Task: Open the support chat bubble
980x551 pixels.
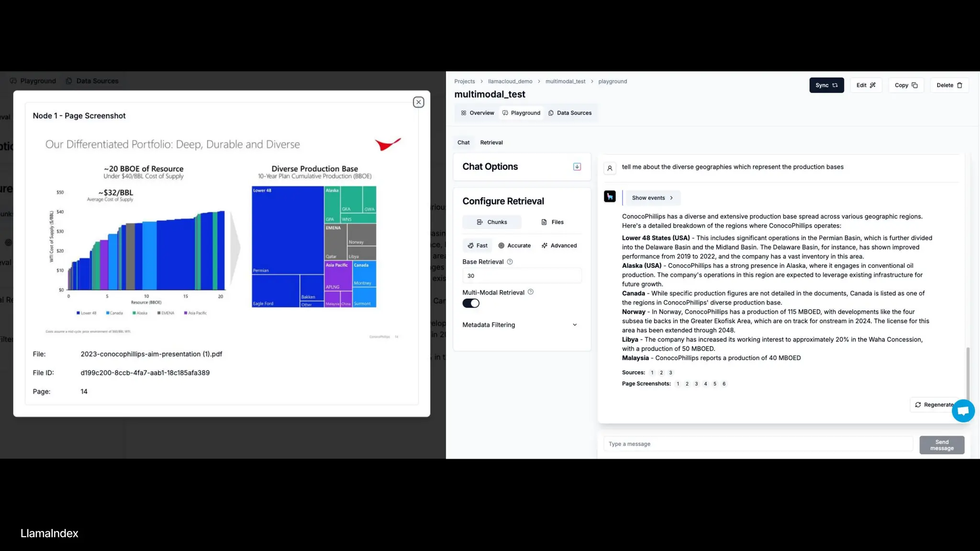Action: click(x=963, y=411)
